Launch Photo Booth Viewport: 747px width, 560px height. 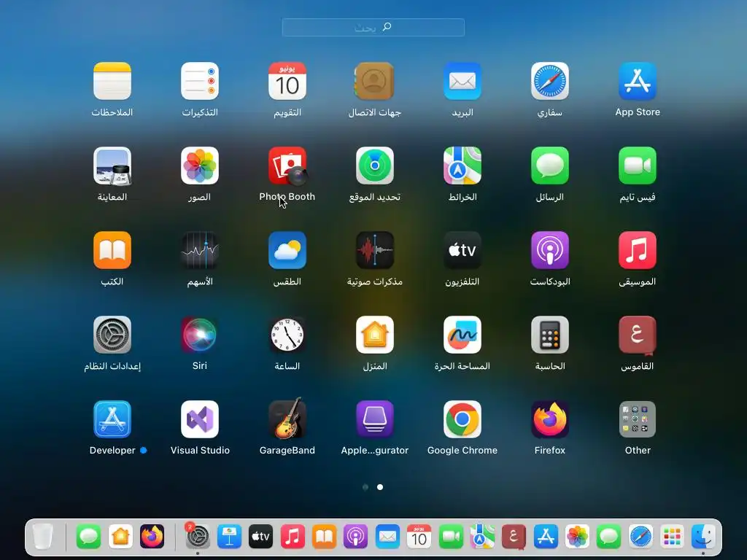pos(287,166)
